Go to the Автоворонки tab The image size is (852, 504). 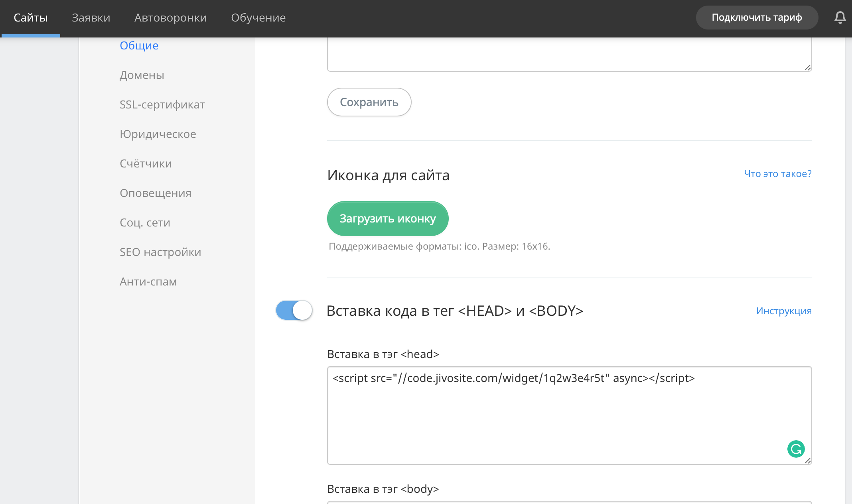click(170, 18)
